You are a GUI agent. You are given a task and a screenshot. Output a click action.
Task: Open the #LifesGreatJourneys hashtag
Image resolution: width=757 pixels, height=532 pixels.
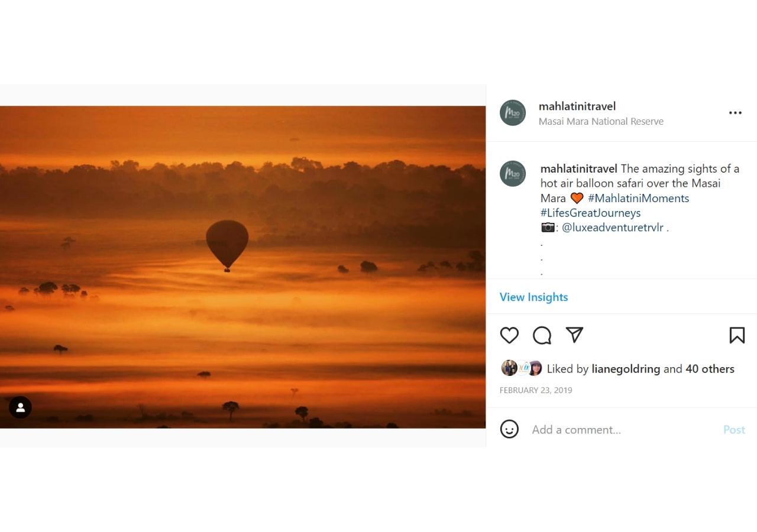tap(590, 213)
